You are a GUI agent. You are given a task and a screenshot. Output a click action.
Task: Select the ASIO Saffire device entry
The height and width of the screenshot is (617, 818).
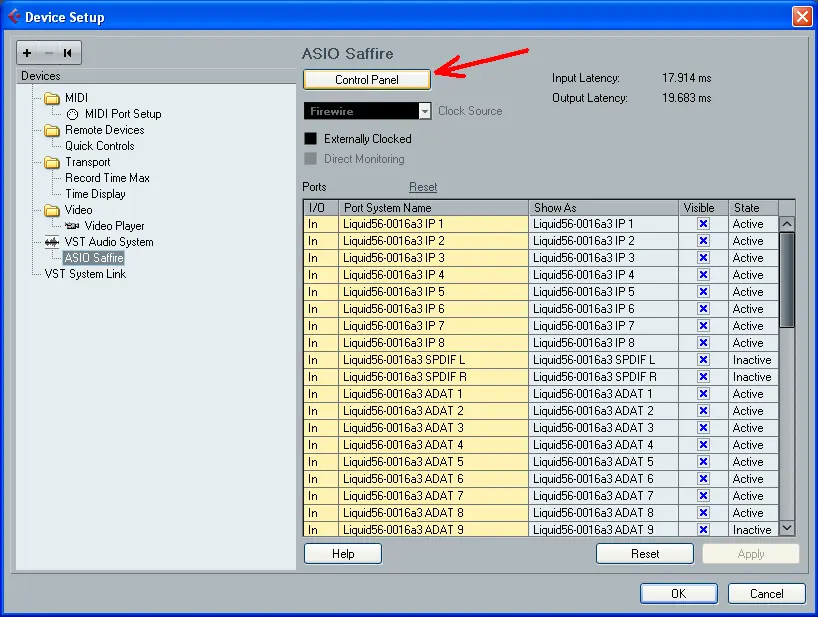tap(94, 258)
